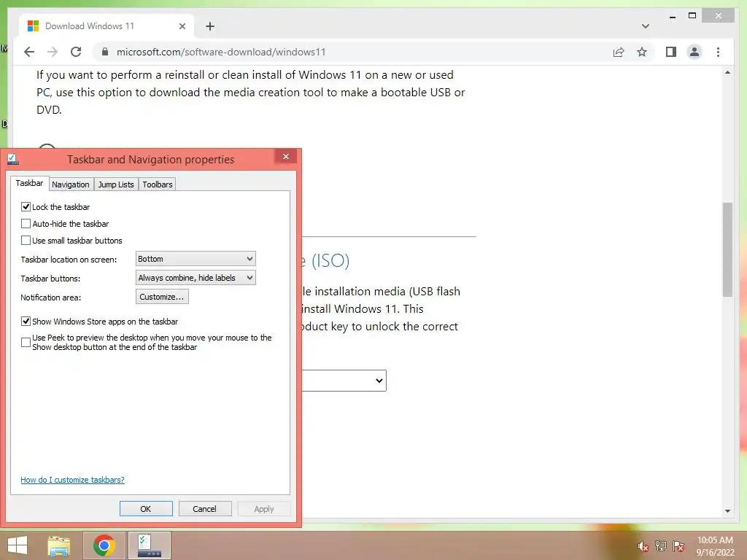Screen dimensions: 747x560
Task: Close the Taskbar and Navigation properties dialog
Action: (x=285, y=157)
